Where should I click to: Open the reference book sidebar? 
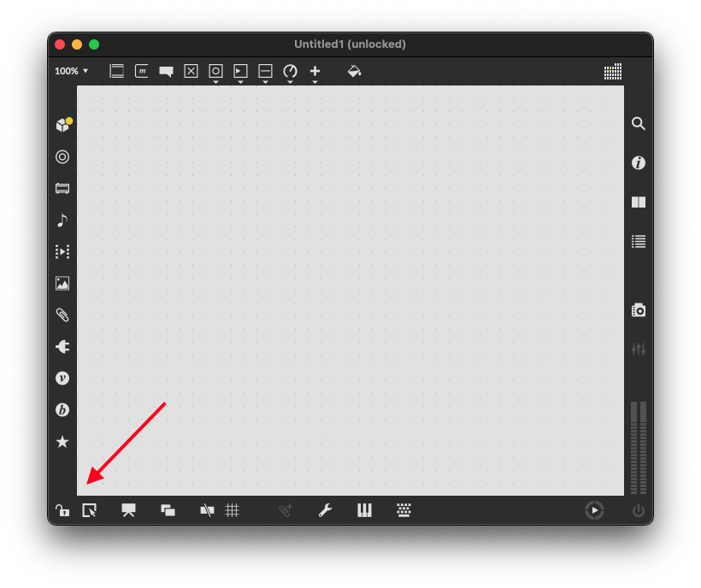click(x=639, y=202)
